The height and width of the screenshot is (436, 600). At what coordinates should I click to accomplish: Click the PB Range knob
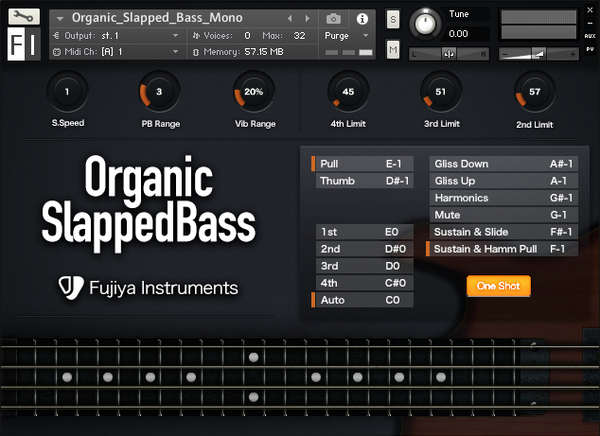click(x=159, y=91)
